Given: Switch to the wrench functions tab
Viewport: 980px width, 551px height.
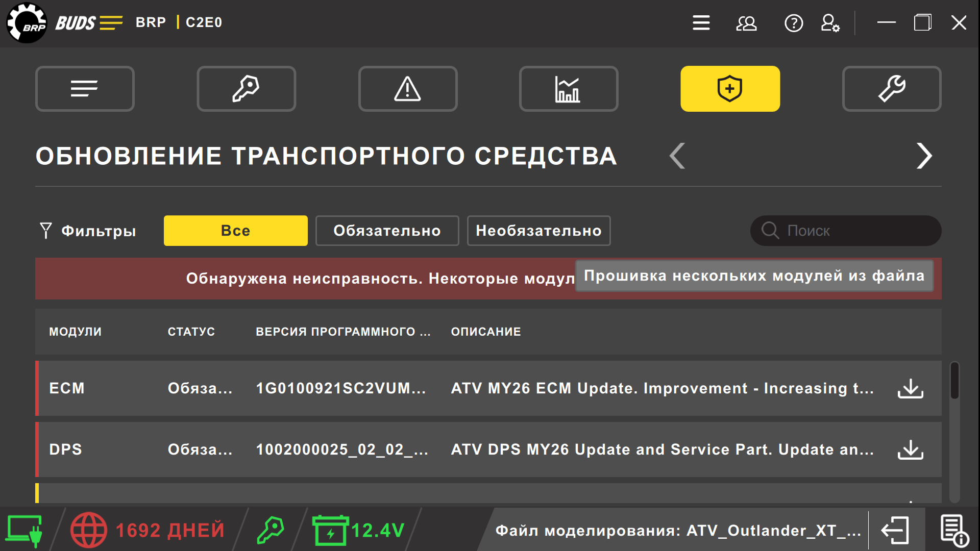Looking at the screenshot, I should click(x=892, y=89).
